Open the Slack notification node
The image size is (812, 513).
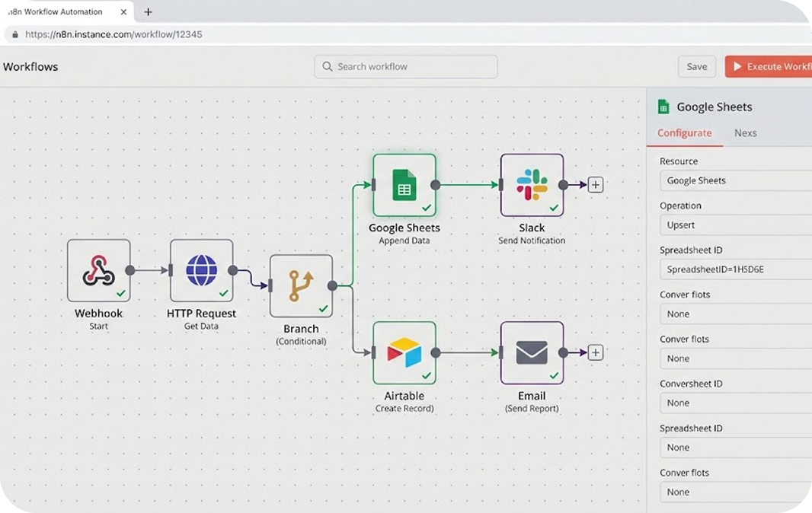(x=531, y=183)
